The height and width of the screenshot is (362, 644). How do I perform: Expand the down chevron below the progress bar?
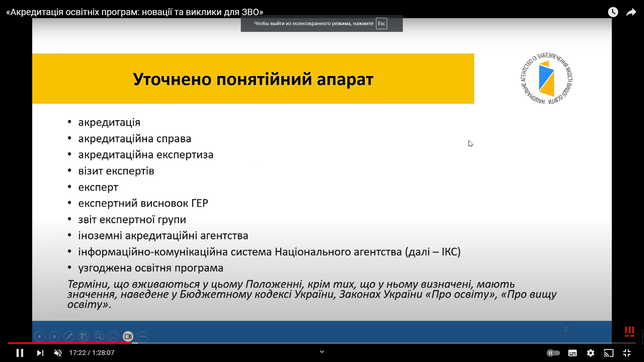tap(322, 352)
